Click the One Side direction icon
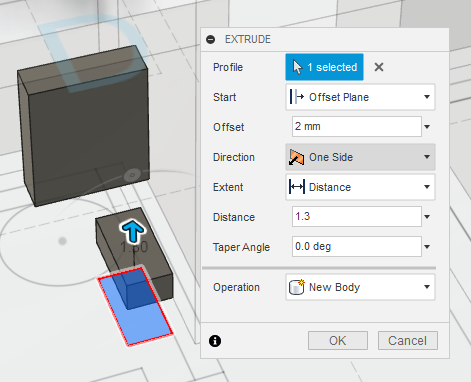The width and height of the screenshot is (471, 382). tap(296, 157)
